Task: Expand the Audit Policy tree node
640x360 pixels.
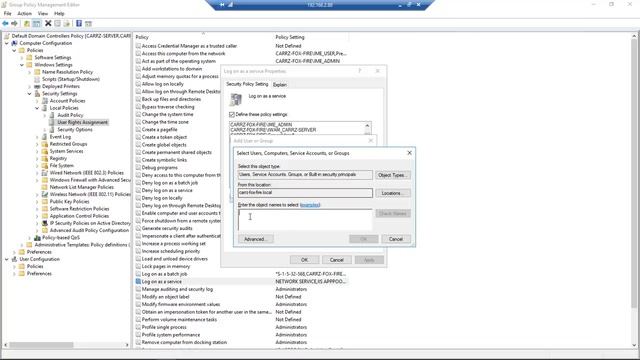Action: (45, 115)
